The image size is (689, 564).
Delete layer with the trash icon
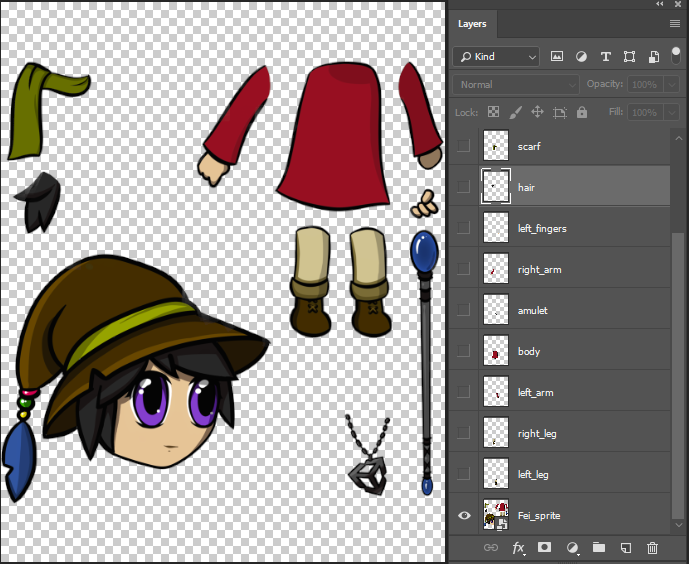(652, 548)
